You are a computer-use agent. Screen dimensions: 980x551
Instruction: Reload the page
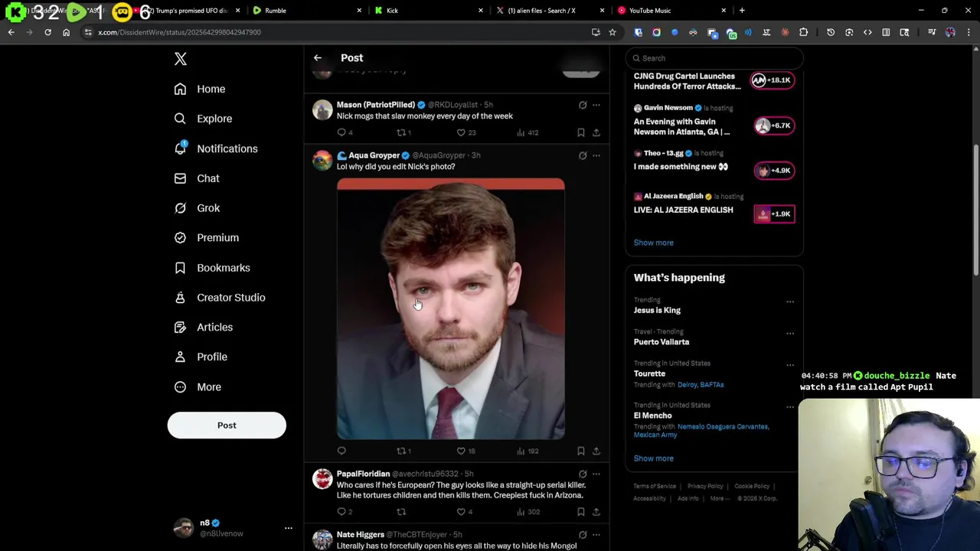(47, 32)
